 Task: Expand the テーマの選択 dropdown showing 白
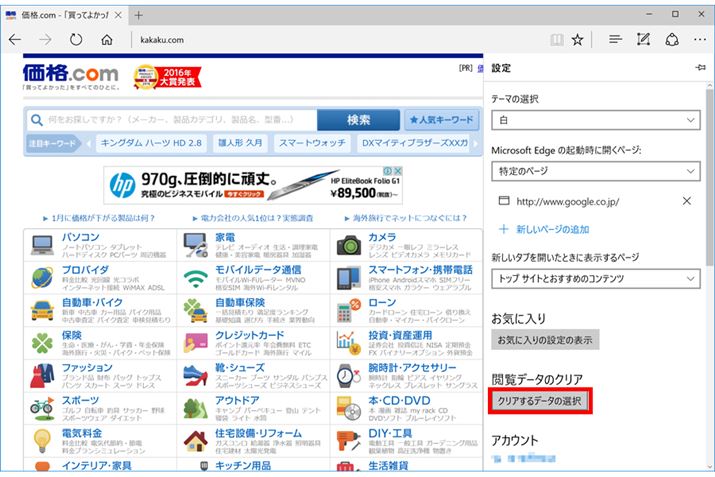click(x=596, y=120)
